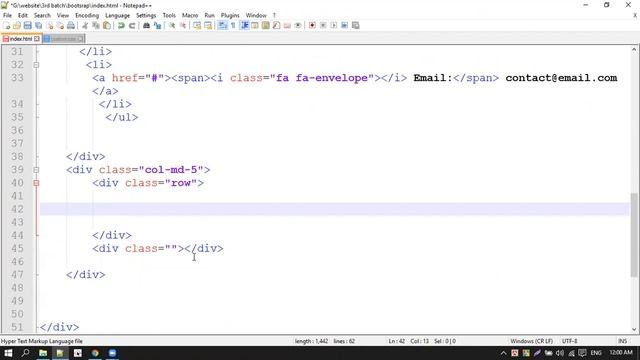Open the Document Map panel icon

pyautogui.click(x=265, y=25)
